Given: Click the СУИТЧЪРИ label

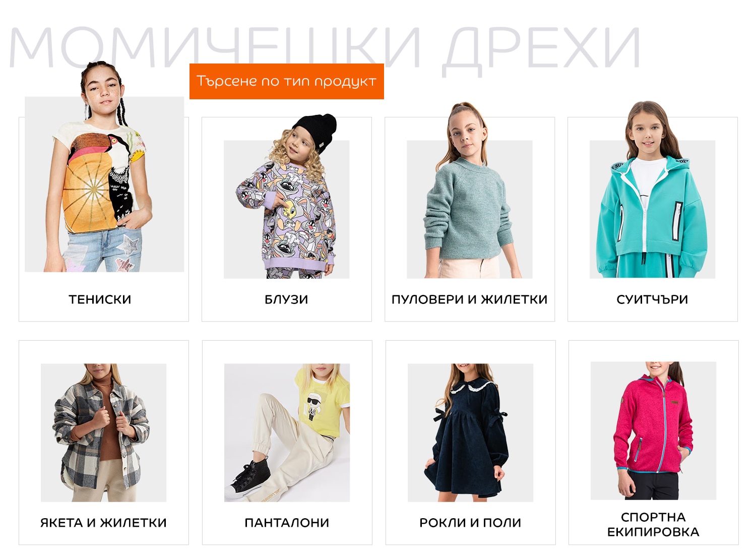Looking at the screenshot, I should pyautogui.click(x=653, y=299).
